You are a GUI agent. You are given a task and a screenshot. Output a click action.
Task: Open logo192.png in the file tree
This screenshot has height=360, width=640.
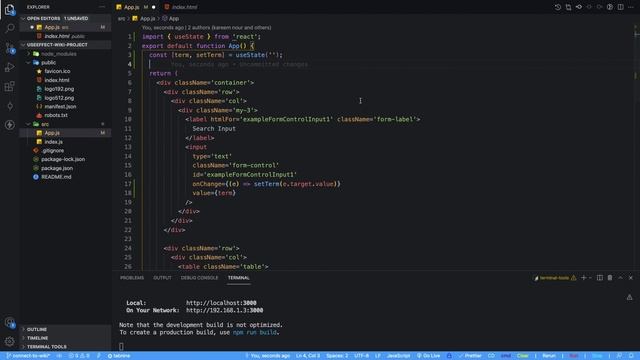pos(59,89)
